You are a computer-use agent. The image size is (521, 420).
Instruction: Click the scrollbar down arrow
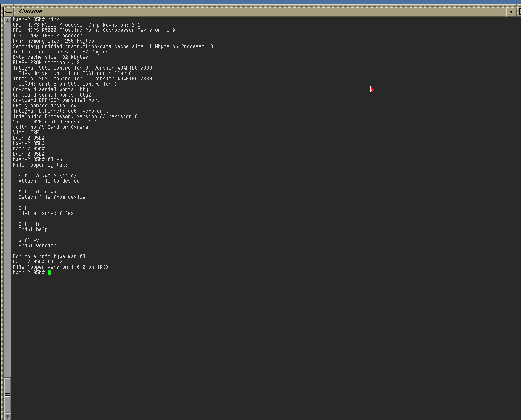[7, 416]
